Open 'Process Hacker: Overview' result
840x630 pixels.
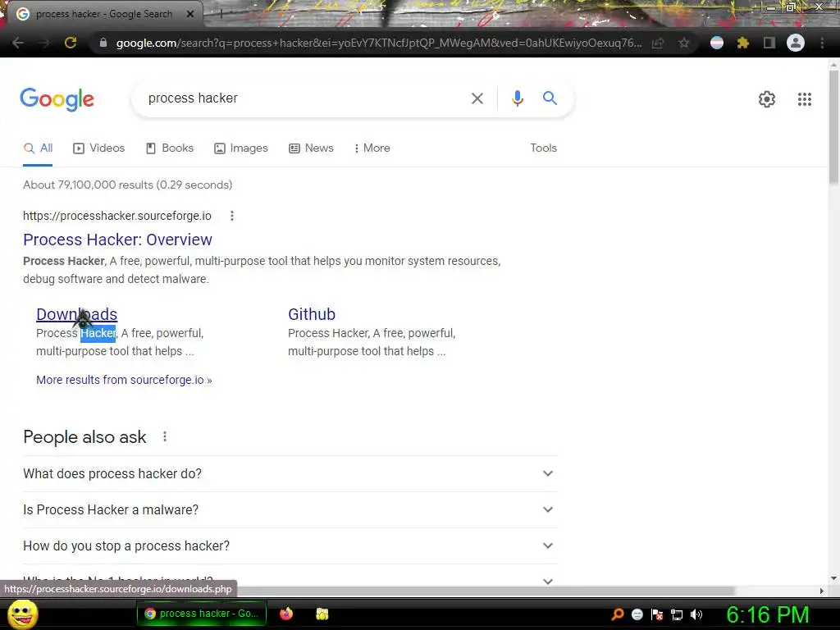point(117,240)
